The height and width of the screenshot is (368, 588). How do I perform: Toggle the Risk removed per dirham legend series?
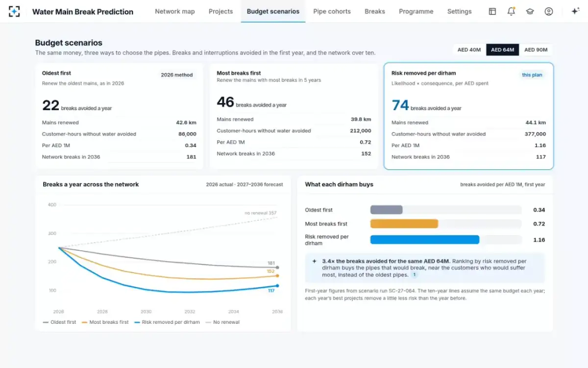pos(167,322)
